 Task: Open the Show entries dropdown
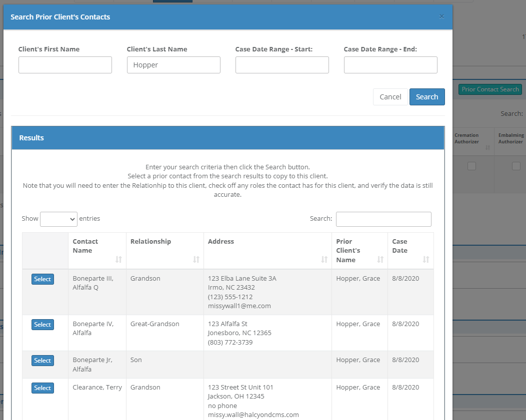58,219
